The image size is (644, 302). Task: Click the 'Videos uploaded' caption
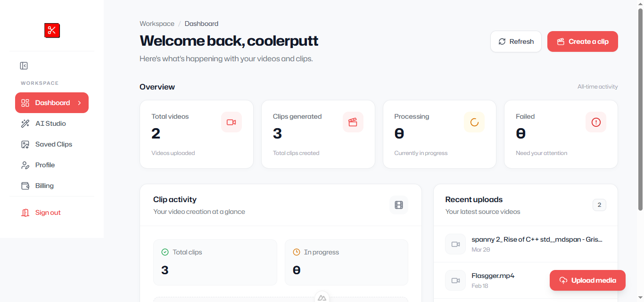coord(173,153)
